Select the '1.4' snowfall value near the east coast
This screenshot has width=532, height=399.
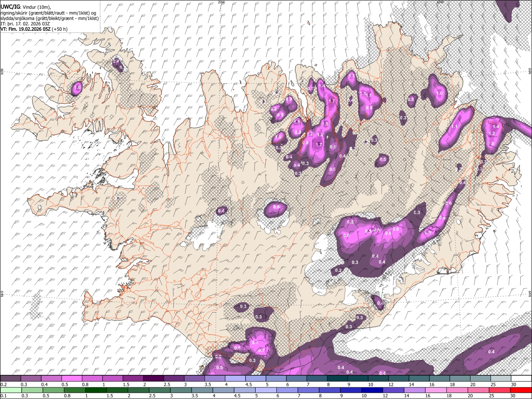pyautogui.click(x=495, y=126)
